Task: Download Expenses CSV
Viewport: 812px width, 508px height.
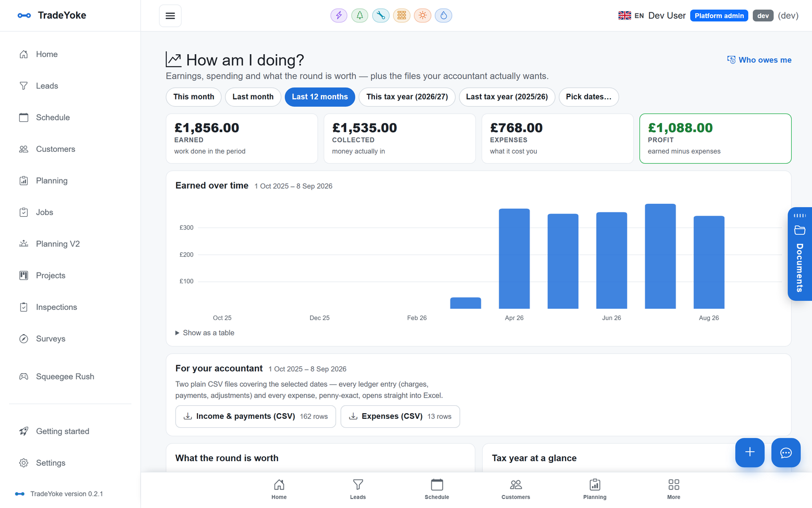Action: click(x=400, y=417)
